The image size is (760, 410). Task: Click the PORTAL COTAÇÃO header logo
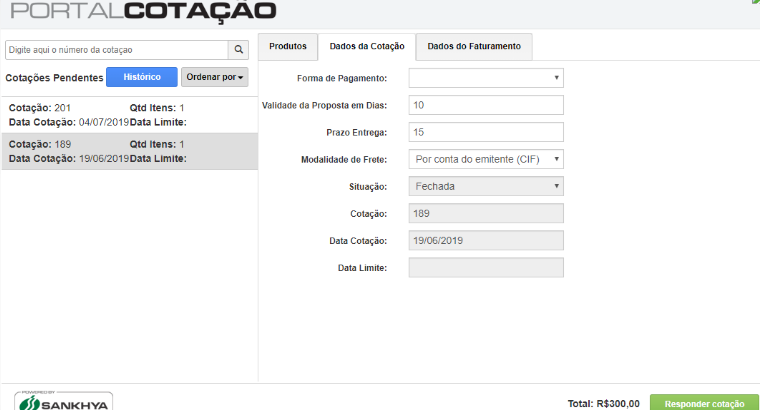coord(143,12)
